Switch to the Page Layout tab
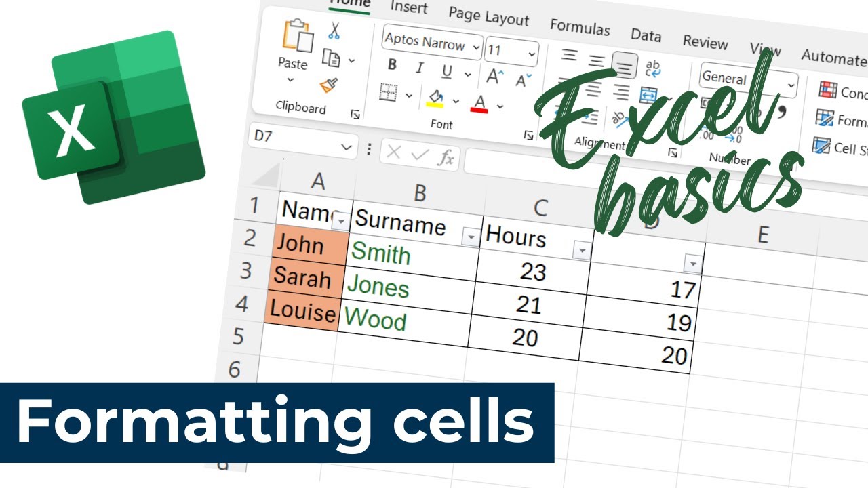This screenshot has height=488, width=868. pos(488,16)
